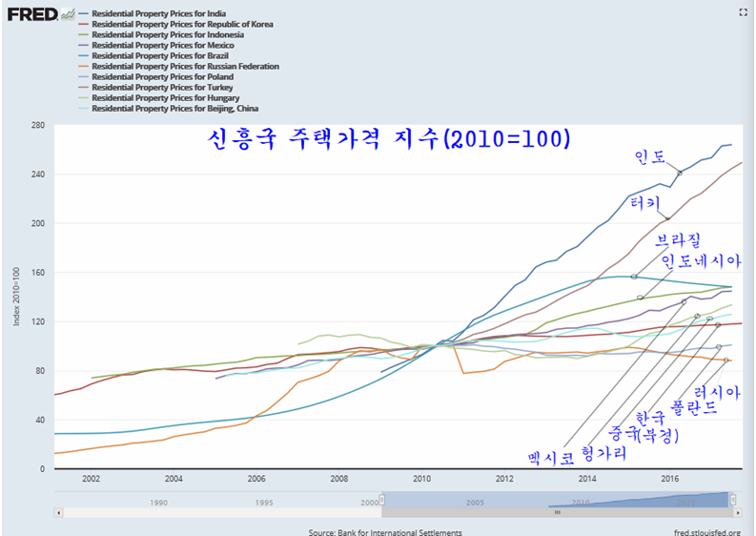Image resolution: width=756 pixels, height=536 pixels.
Task: Click the Bank for International Settlements source
Action: 385,531
